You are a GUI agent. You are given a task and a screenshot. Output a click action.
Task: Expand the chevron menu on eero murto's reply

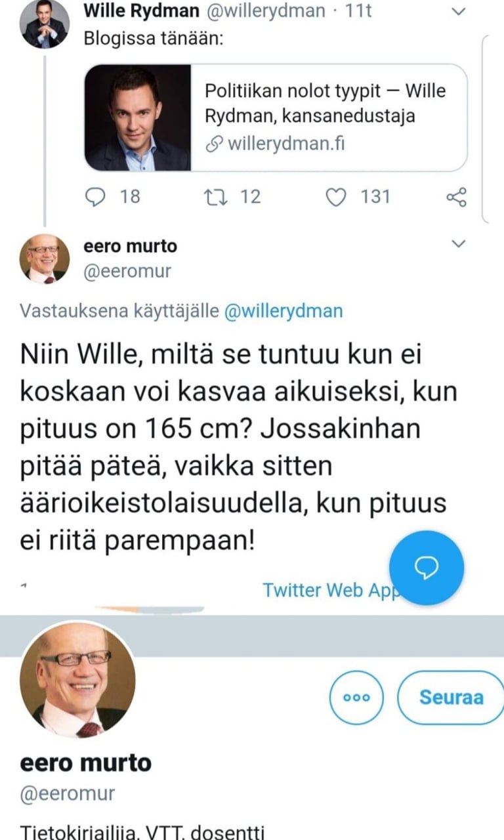tap(459, 244)
